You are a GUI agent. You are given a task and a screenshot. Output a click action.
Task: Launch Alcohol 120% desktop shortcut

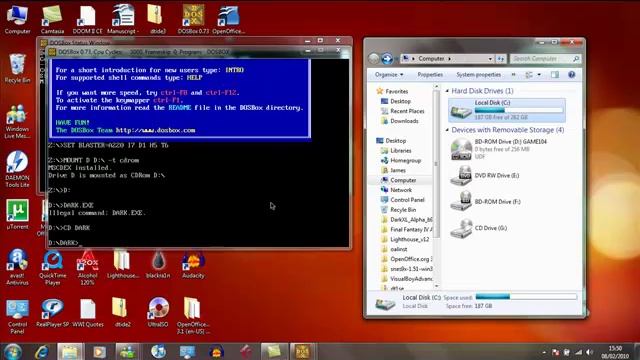[87, 267]
